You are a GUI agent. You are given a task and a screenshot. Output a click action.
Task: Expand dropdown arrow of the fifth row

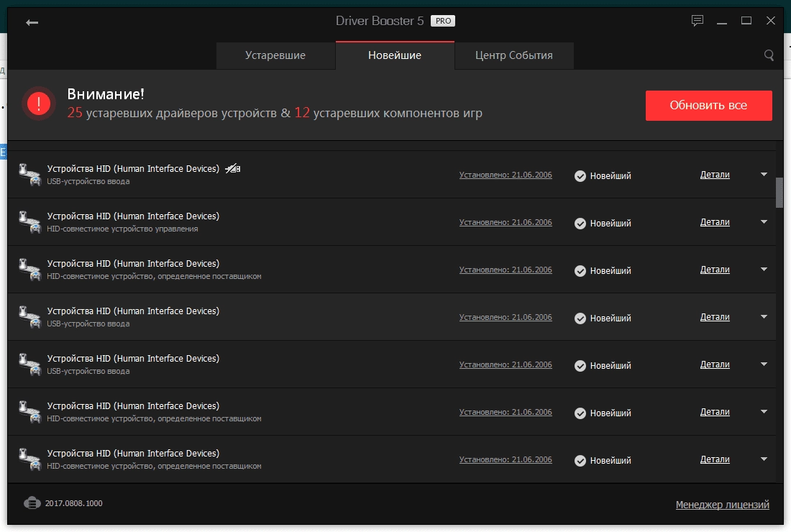pyautogui.click(x=764, y=364)
